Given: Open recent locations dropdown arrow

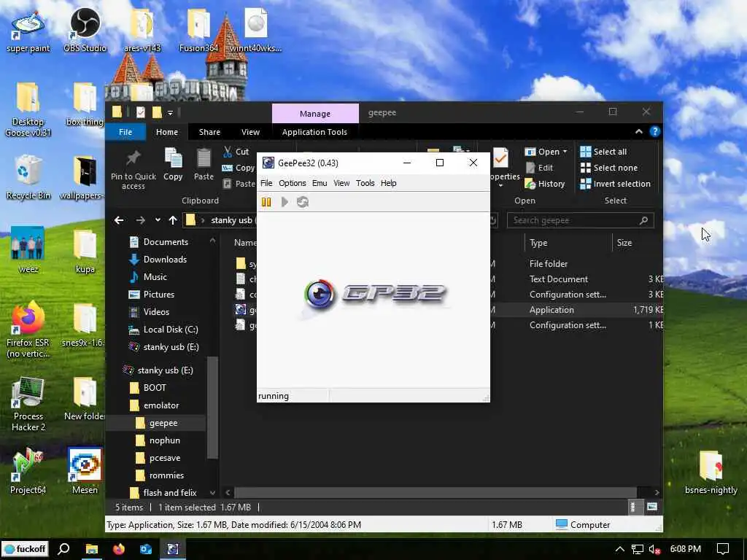Looking at the screenshot, I should point(158,220).
